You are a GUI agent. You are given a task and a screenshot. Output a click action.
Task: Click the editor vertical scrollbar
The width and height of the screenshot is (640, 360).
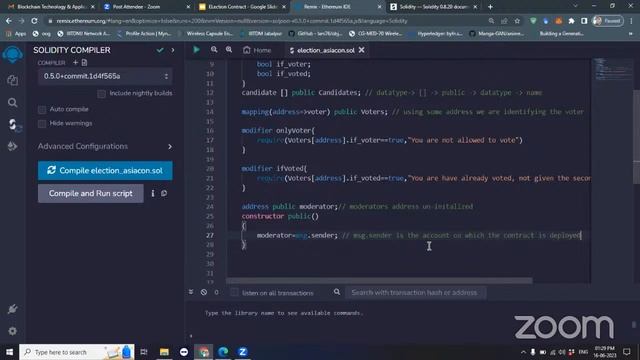[636, 137]
